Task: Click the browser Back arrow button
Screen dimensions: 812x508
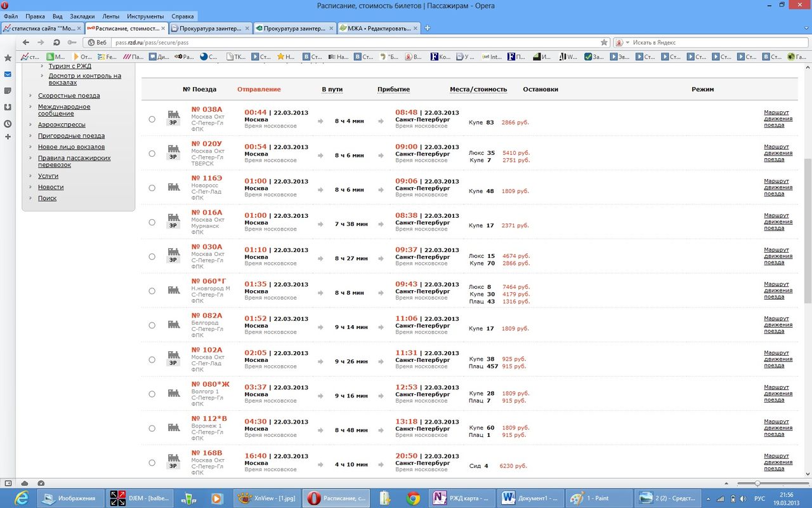Action: click(26, 43)
